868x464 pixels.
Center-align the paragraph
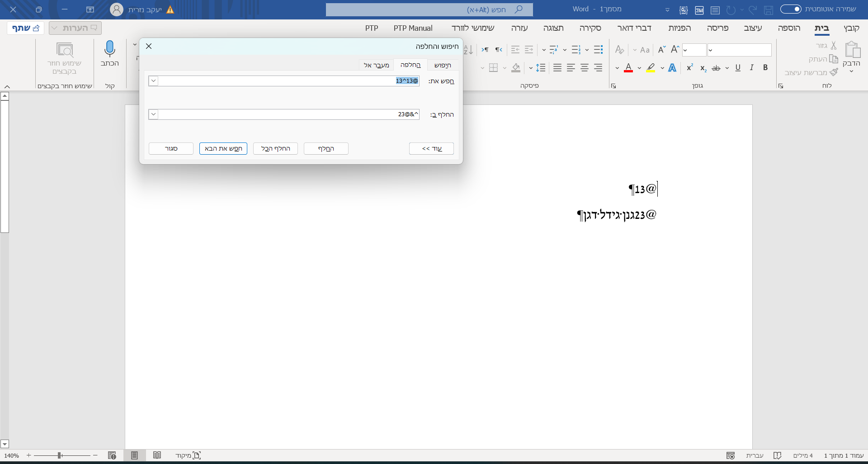tap(585, 68)
